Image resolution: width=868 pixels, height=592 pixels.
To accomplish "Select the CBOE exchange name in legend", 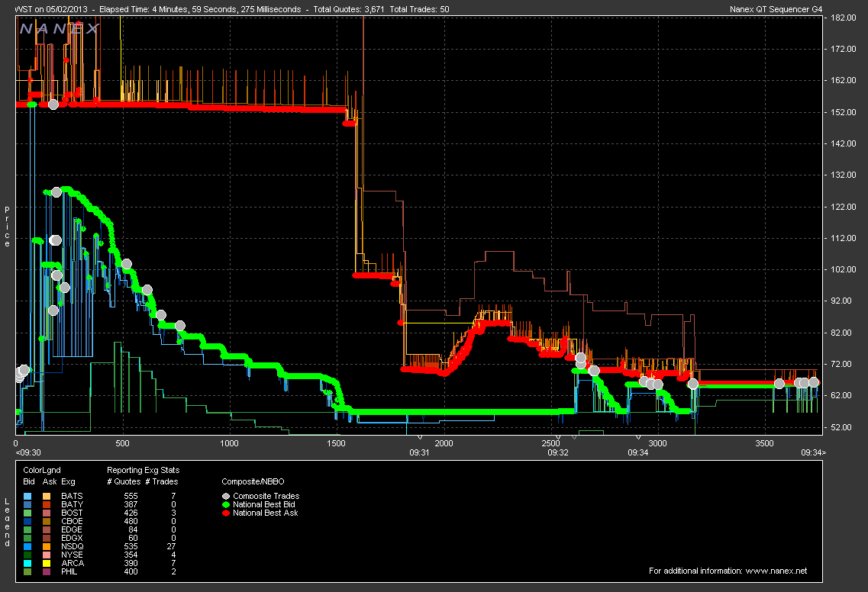I will 72,521.
